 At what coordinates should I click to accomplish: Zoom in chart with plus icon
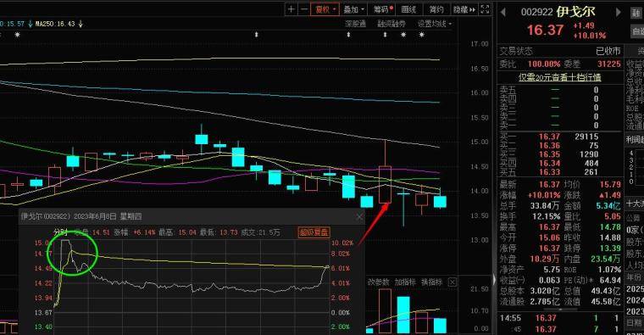coord(291,9)
